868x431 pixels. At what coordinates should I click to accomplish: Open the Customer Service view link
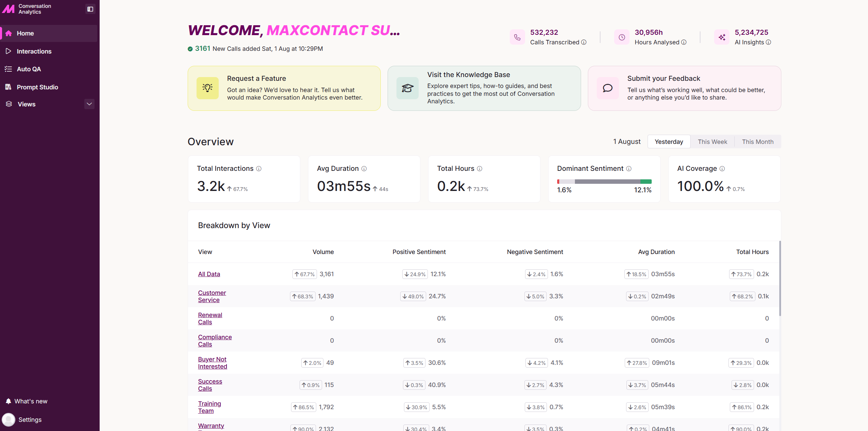[212, 296]
